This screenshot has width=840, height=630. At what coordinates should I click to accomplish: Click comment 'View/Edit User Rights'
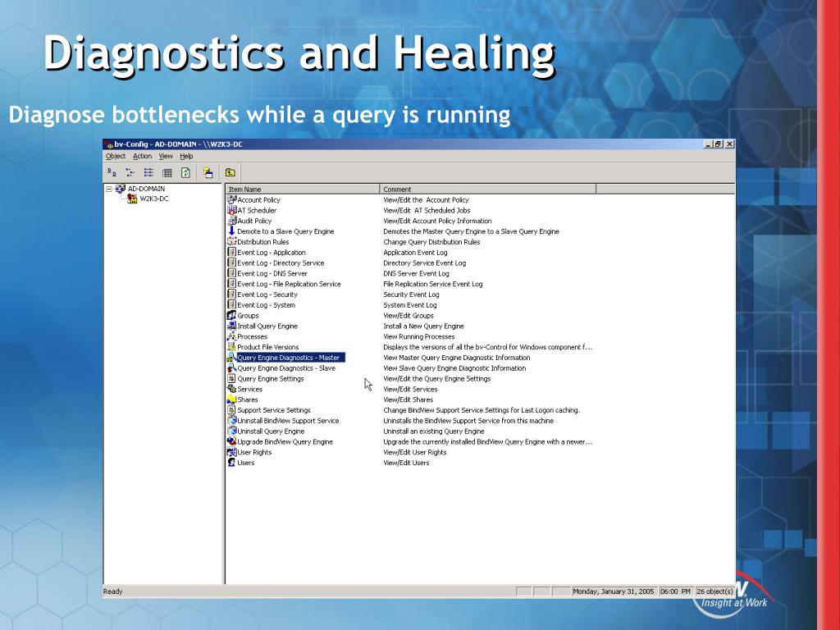tap(414, 452)
